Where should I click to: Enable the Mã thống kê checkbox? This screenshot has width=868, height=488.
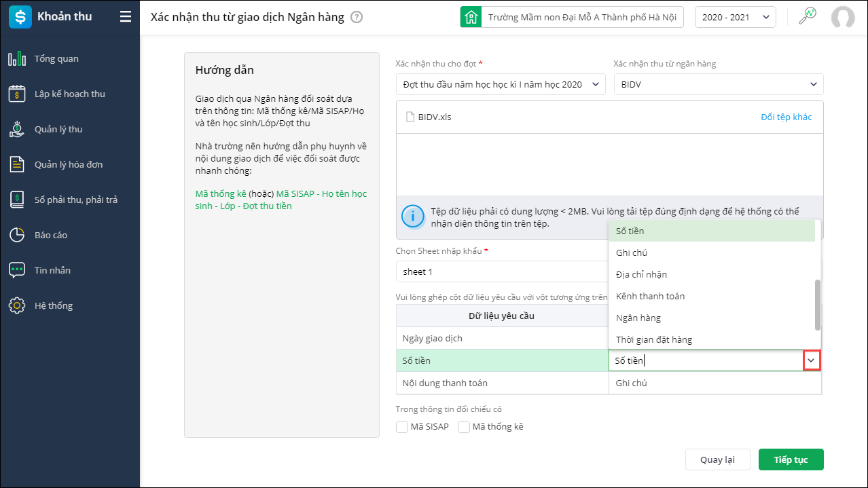(465, 427)
